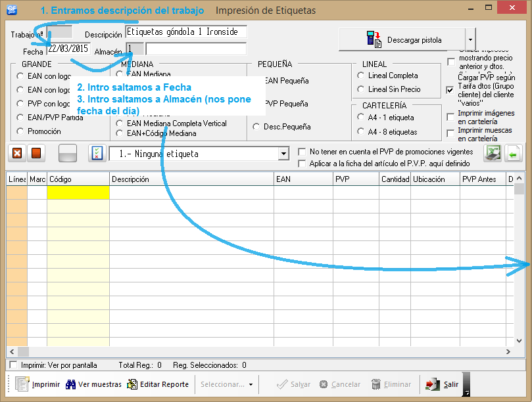
Task: Click the Editar Reporte button
Action: pyautogui.click(x=158, y=384)
